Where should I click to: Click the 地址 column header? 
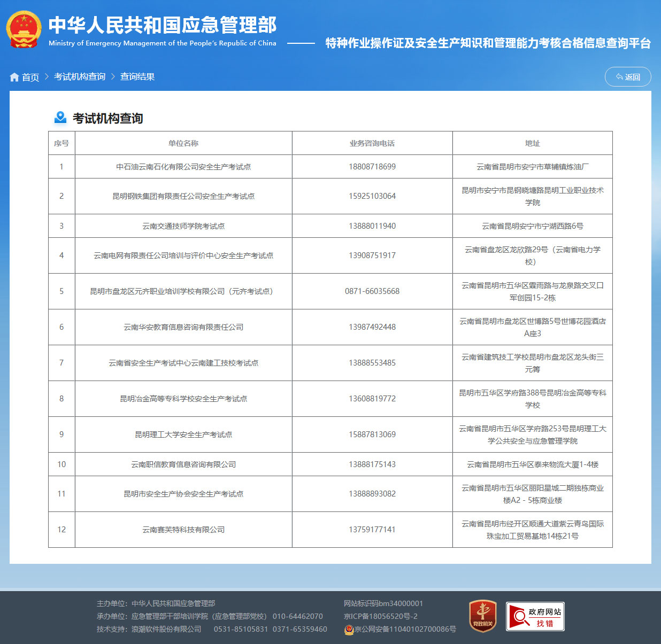coord(533,143)
